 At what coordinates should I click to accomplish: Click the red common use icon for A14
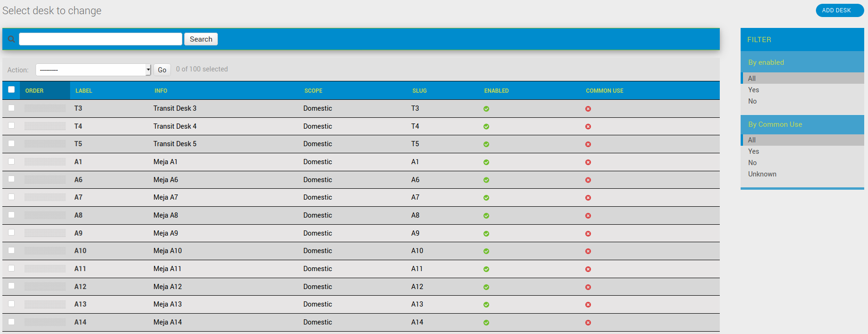tap(588, 323)
